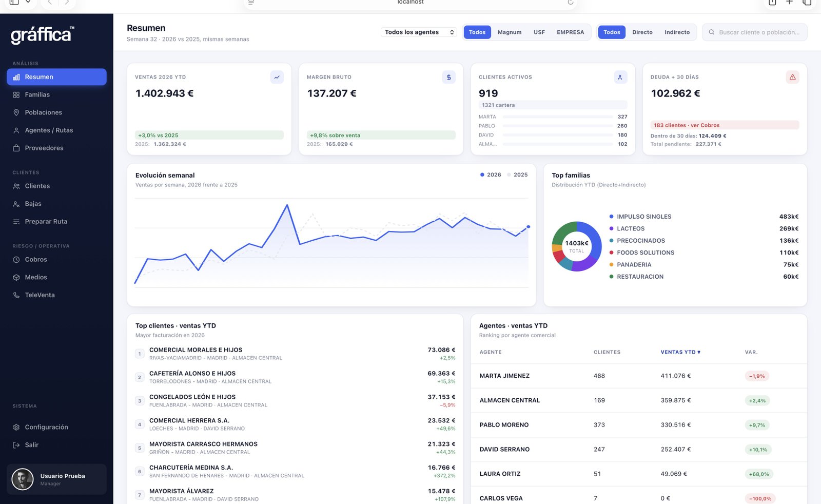Sort by the AGENTE column header
The width and height of the screenshot is (821, 504).
click(491, 352)
